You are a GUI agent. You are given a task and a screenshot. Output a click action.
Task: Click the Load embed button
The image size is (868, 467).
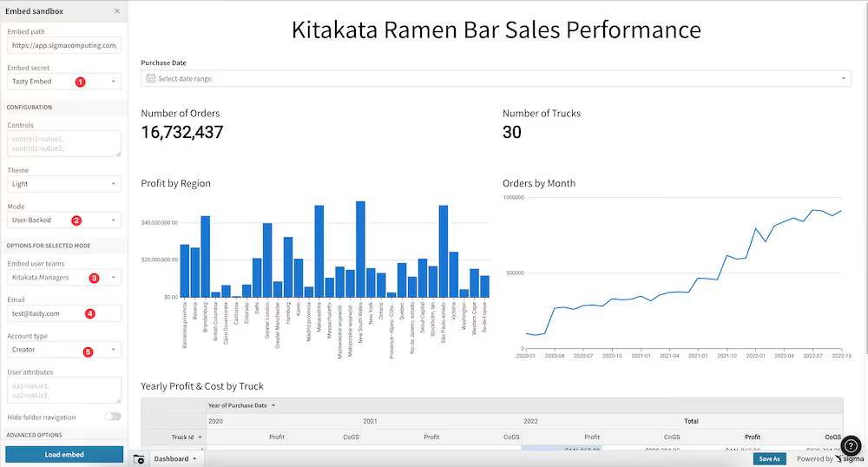[x=64, y=454]
